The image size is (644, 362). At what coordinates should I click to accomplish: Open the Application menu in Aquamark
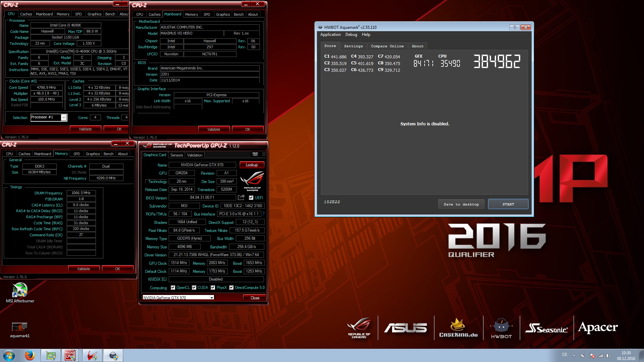[x=330, y=35]
